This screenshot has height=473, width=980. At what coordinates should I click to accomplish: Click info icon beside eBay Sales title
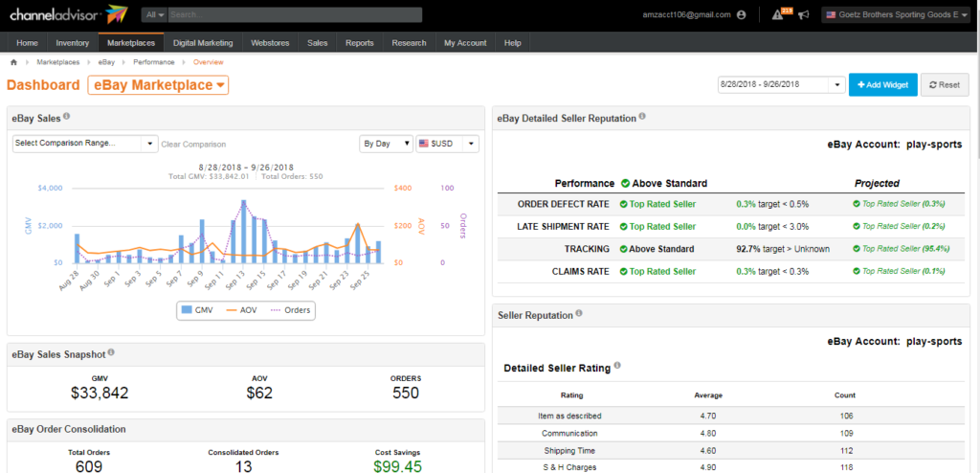click(x=67, y=117)
